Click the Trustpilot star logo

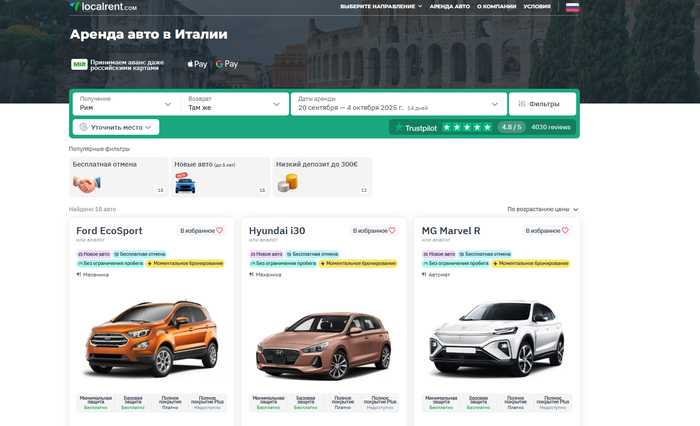[399, 127]
